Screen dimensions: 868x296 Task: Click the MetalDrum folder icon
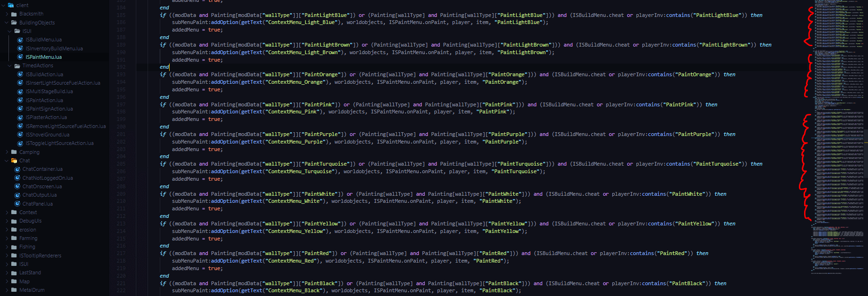(14, 290)
